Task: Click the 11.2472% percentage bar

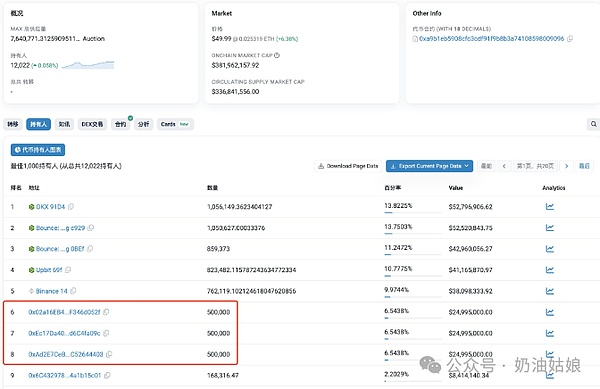Action: 412,254
